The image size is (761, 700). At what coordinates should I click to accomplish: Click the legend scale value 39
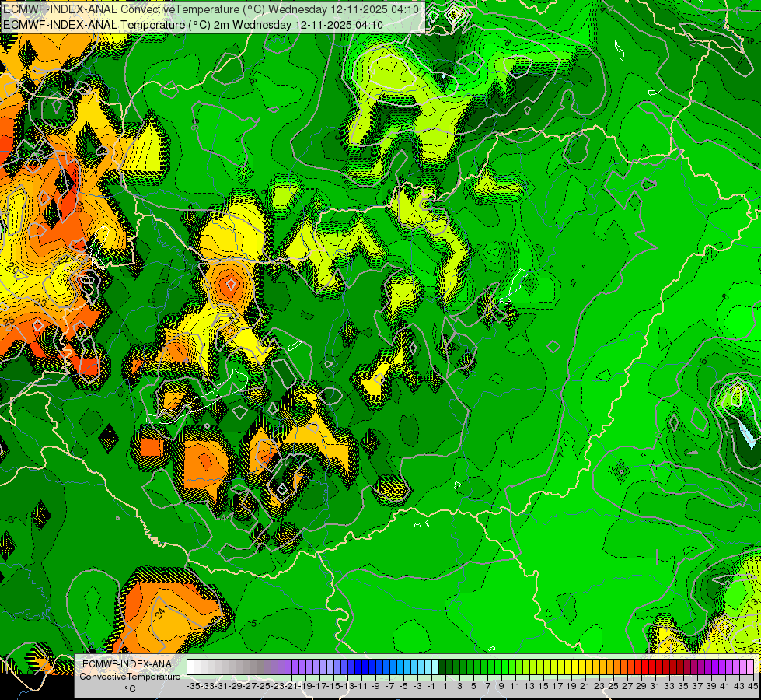711,686
